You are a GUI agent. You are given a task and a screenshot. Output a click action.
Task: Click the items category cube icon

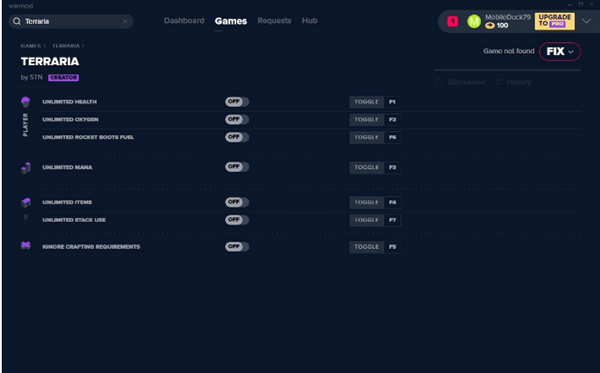[x=26, y=202]
